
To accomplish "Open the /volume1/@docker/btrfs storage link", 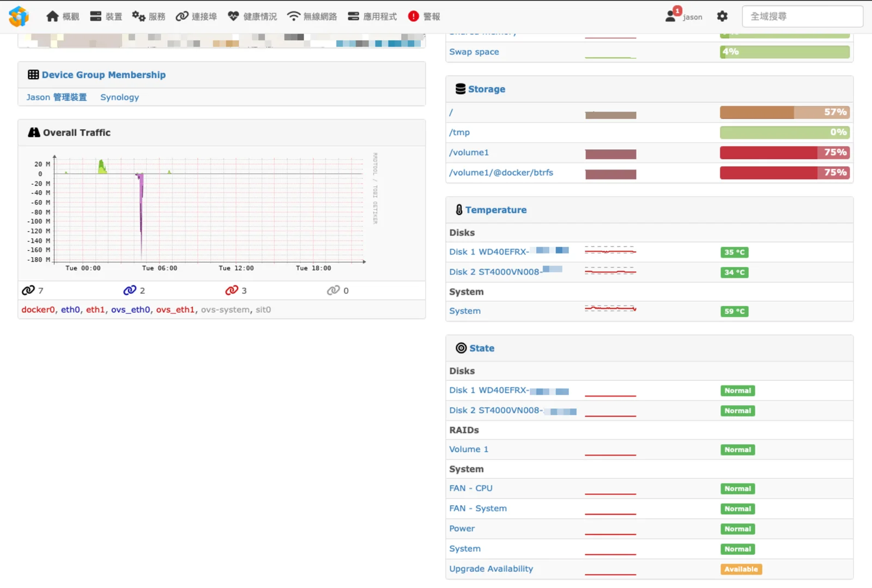I will (x=501, y=173).
